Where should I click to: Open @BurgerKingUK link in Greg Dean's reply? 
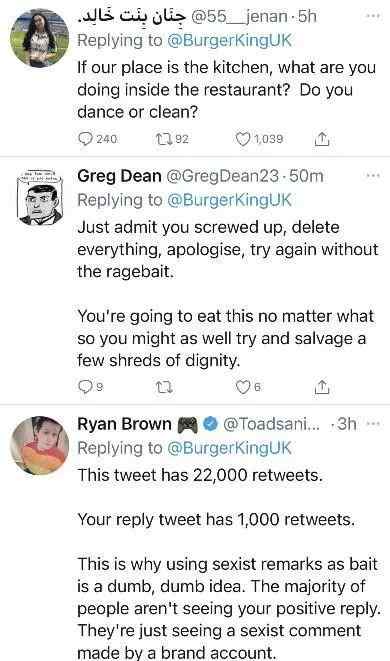click(229, 200)
